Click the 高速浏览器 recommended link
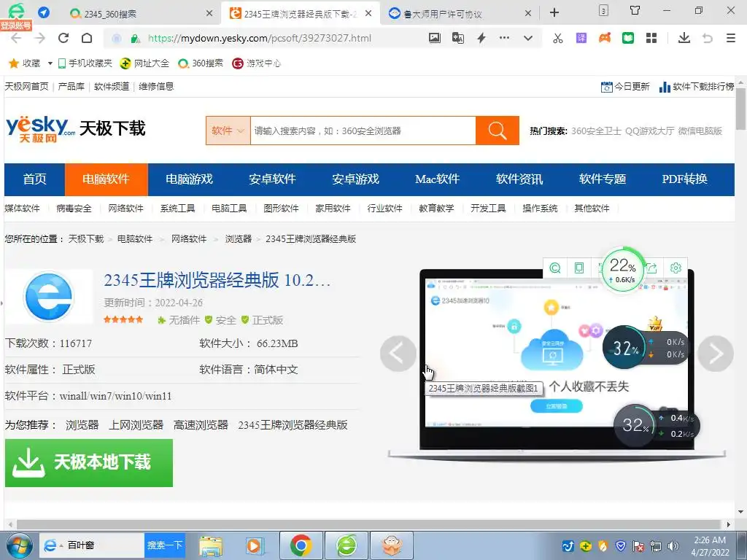 [201, 425]
